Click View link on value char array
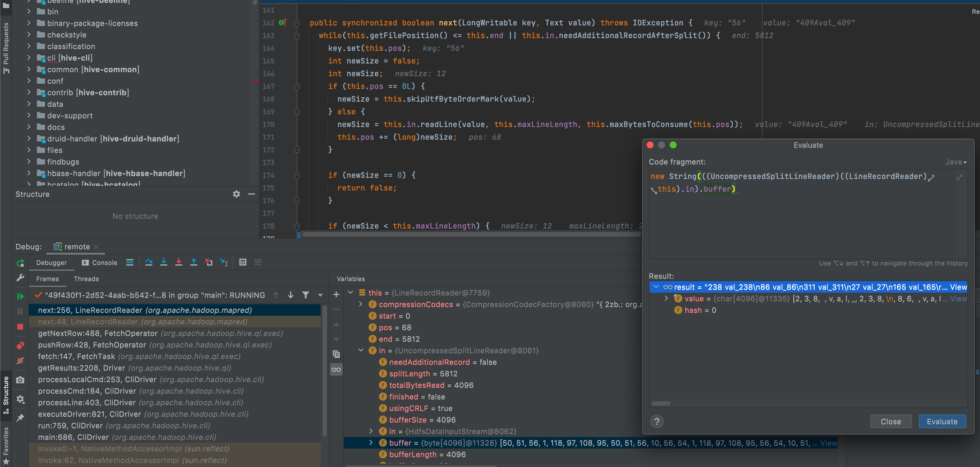Viewport: 980px width, 467px height. [958, 299]
